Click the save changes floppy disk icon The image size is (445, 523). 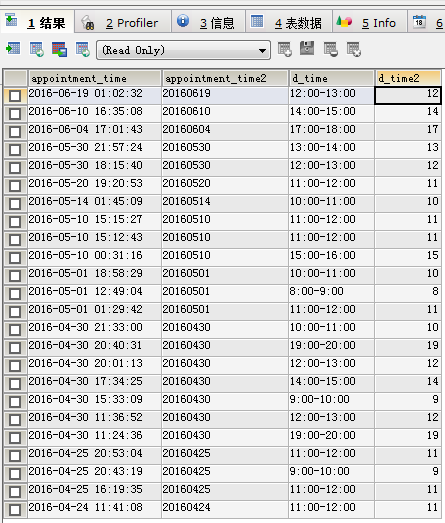pos(307,48)
